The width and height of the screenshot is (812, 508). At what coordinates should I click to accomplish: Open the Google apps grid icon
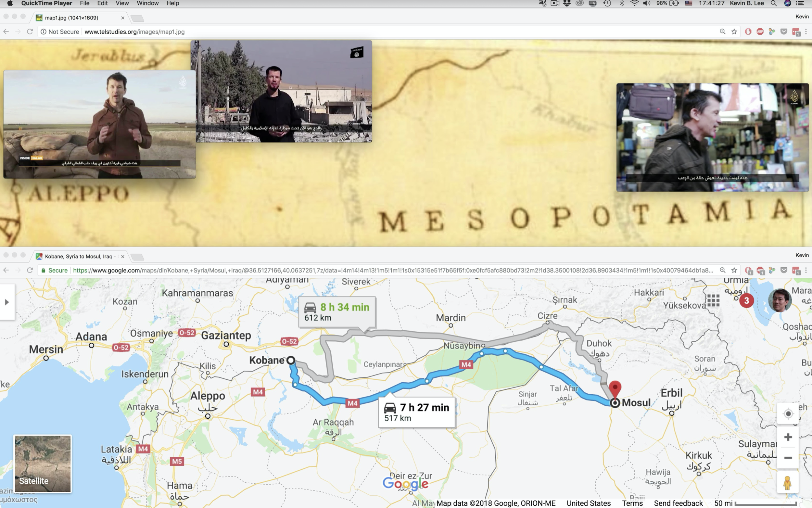click(713, 300)
